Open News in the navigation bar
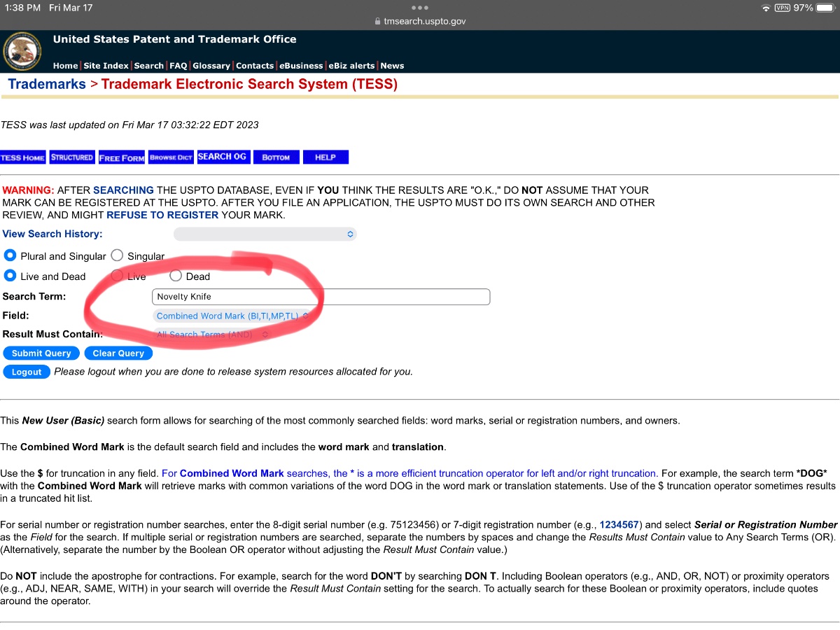The height and width of the screenshot is (630, 840). tap(392, 66)
